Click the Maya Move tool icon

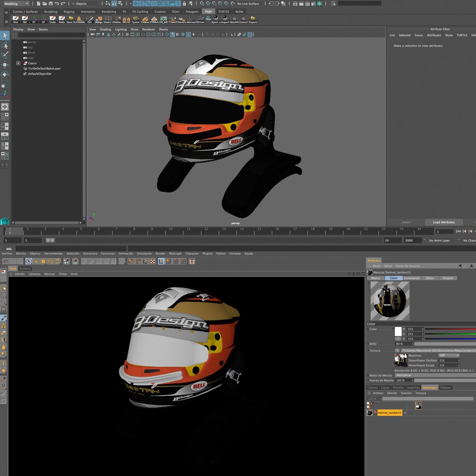[5, 65]
